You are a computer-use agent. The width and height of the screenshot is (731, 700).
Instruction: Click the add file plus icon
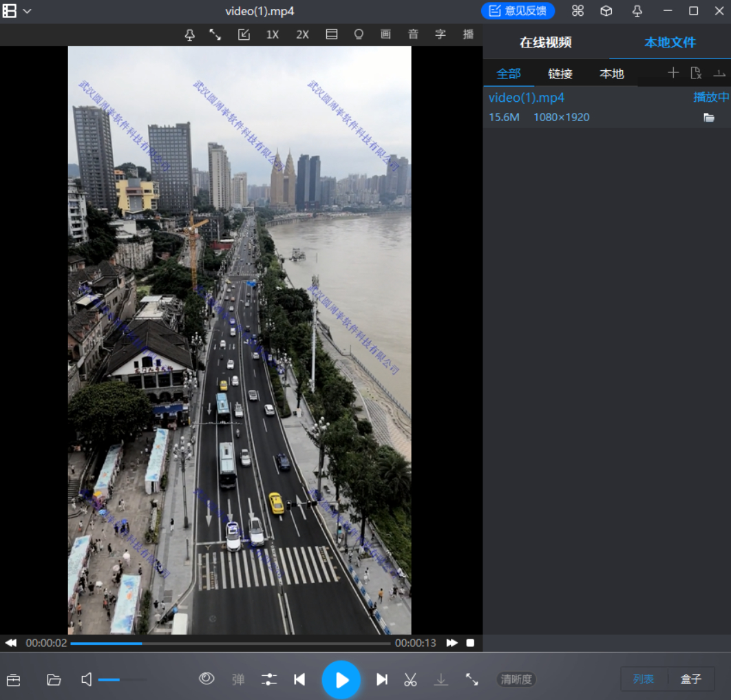pyautogui.click(x=673, y=73)
